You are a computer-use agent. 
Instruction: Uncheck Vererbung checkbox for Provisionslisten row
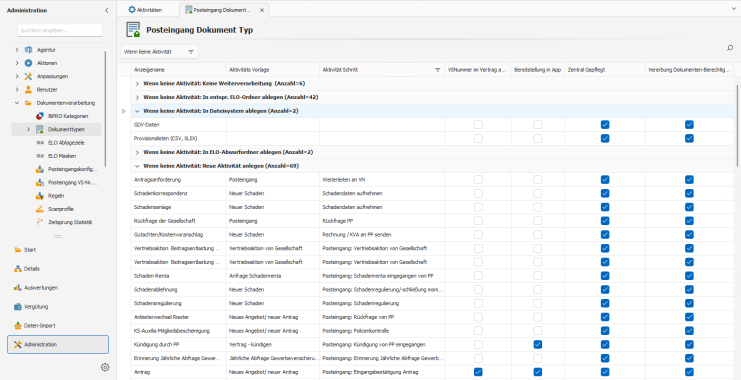pos(689,138)
